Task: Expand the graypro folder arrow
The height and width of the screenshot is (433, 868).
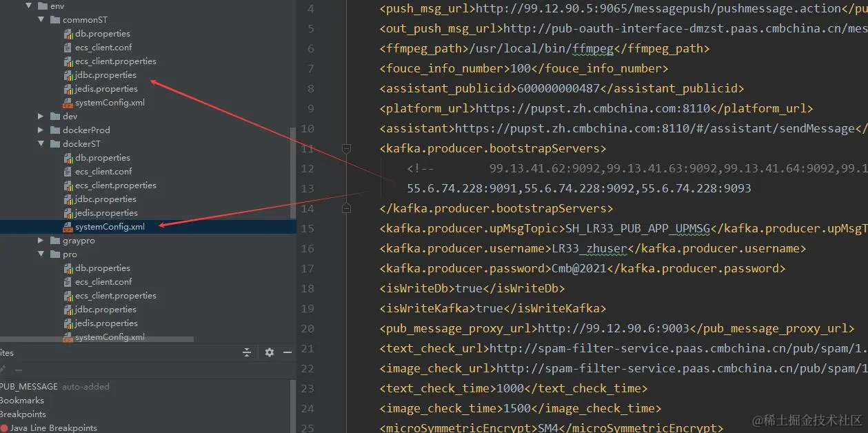Action: (x=41, y=241)
